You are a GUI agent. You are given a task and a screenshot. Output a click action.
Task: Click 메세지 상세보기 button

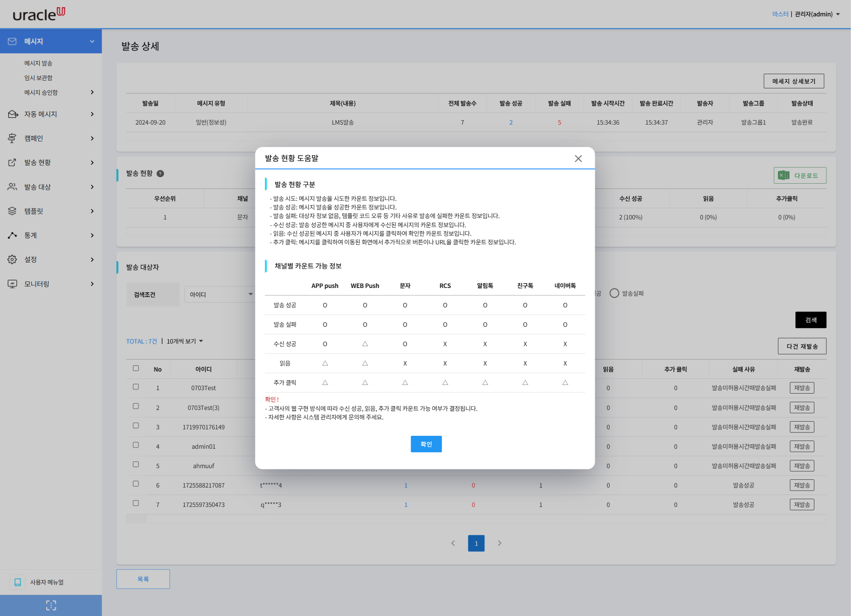794,81
